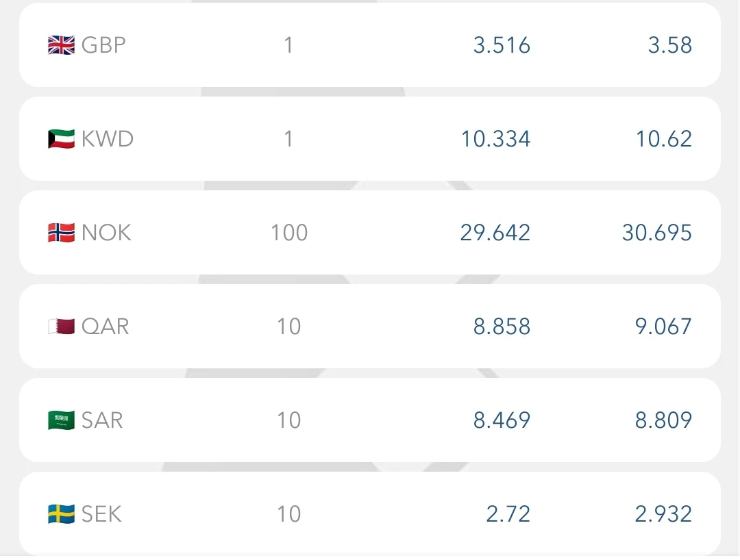Choose the SAR currency code
The height and width of the screenshot is (560, 740).
(102, 420)
